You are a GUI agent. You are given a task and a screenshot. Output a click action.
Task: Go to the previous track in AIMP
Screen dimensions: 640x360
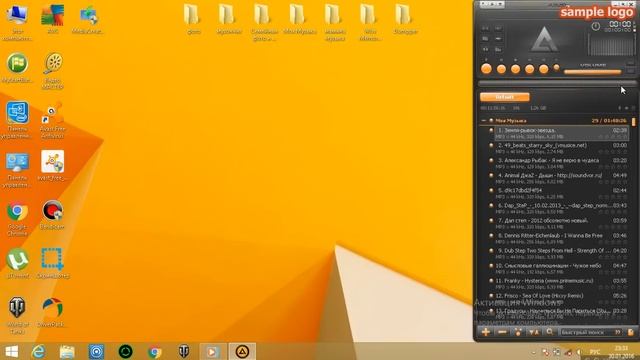pyautogui.click(x=529, y=69)
